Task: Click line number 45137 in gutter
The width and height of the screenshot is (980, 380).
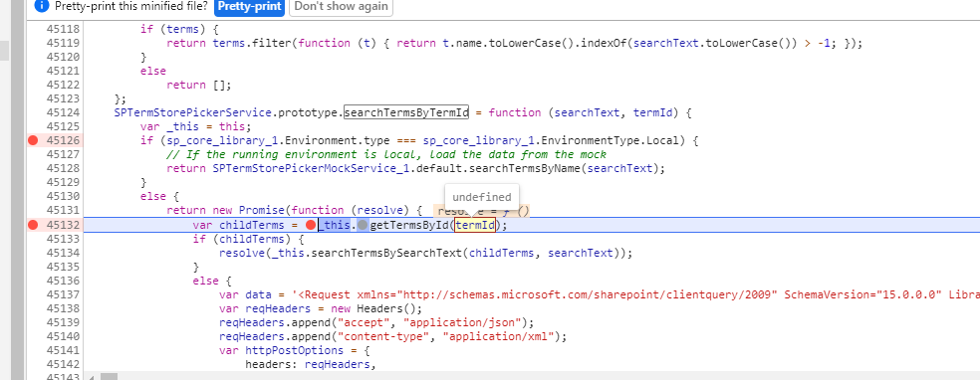Action: click(x=63, y=294)
